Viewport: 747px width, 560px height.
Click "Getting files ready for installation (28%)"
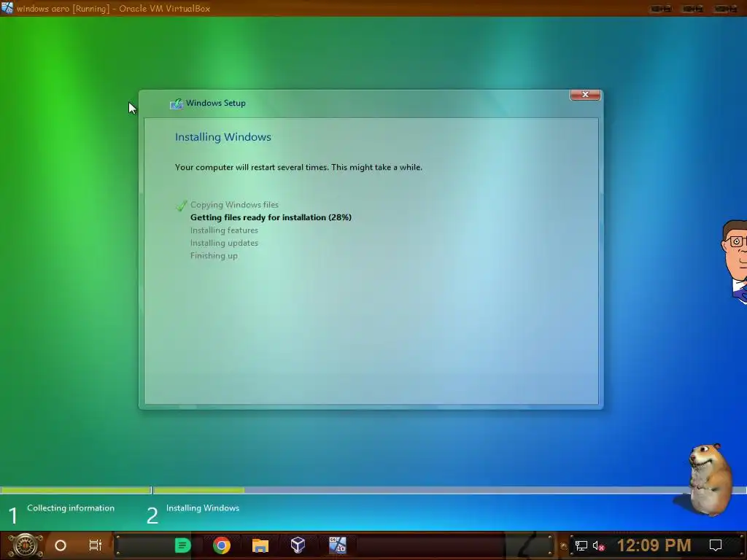[271, 217]
